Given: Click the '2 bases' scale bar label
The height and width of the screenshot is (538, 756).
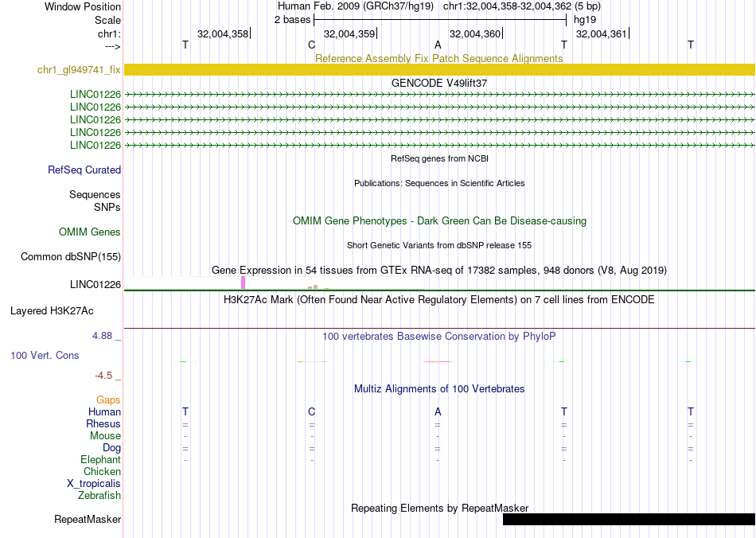Looking at the screenshot, I should 292,20.
